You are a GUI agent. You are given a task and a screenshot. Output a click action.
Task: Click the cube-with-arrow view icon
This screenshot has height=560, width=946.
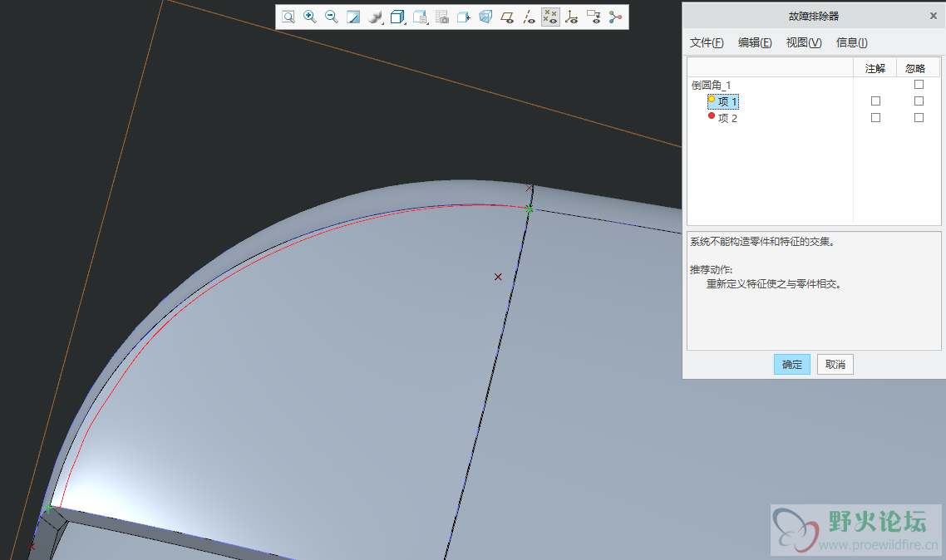pyautogui.click(x=463, y=17)
